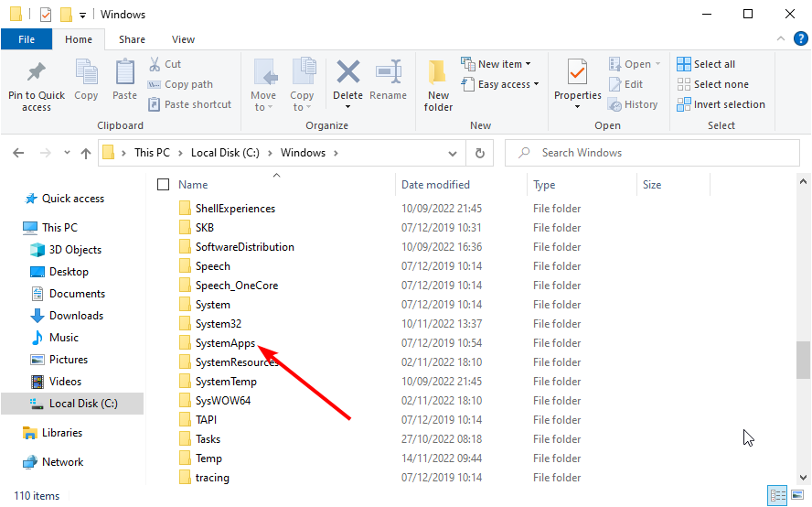Go back with the left arrow
Image resolution: width=812 pixels, height=507 pixels.
(x=18, y=153)
